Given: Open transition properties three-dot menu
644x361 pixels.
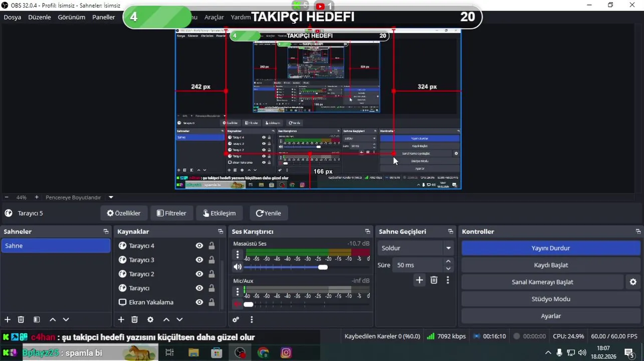Looking at the screenshot, I should (x=448, y=280).
